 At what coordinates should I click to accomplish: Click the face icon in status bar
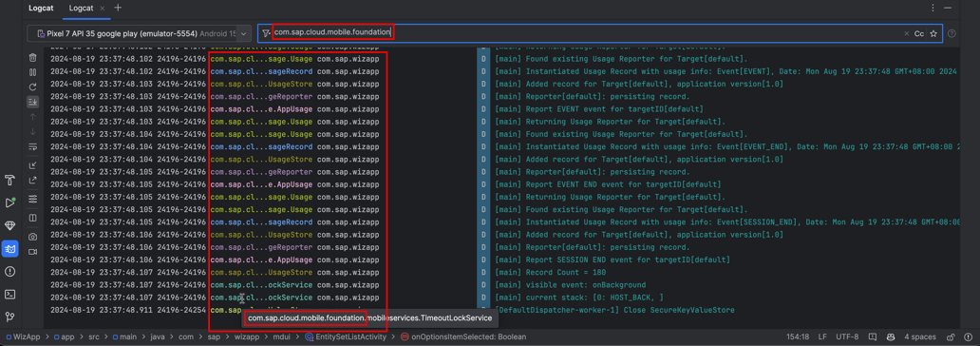(891, 336)
